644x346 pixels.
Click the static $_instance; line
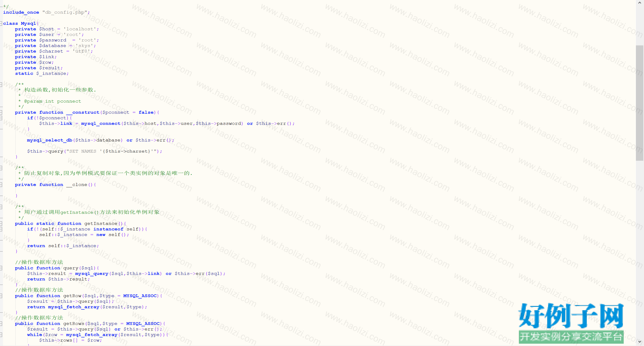tap(42, 73)
